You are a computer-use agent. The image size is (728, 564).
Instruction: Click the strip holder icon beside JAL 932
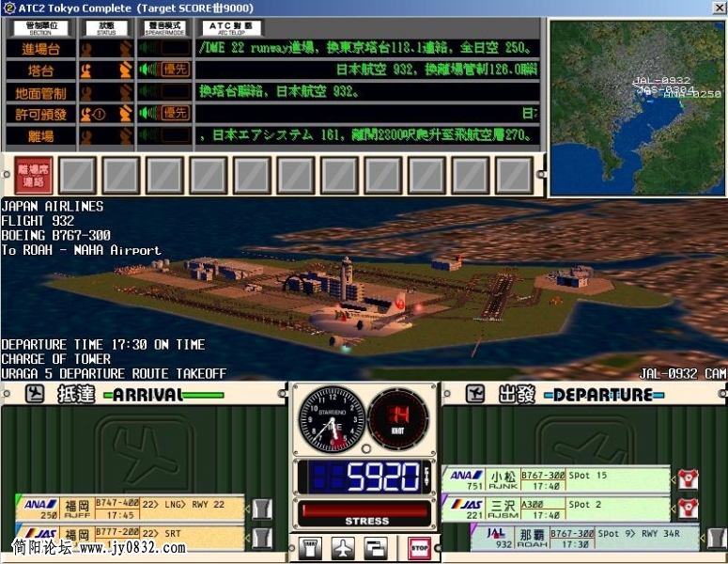(717, 538)
